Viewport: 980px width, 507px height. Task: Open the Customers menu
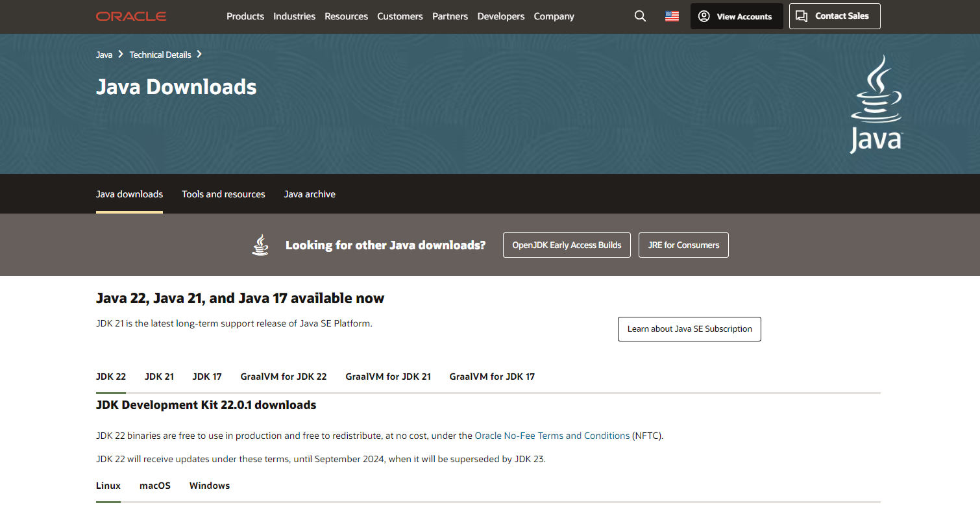(400, 16)
